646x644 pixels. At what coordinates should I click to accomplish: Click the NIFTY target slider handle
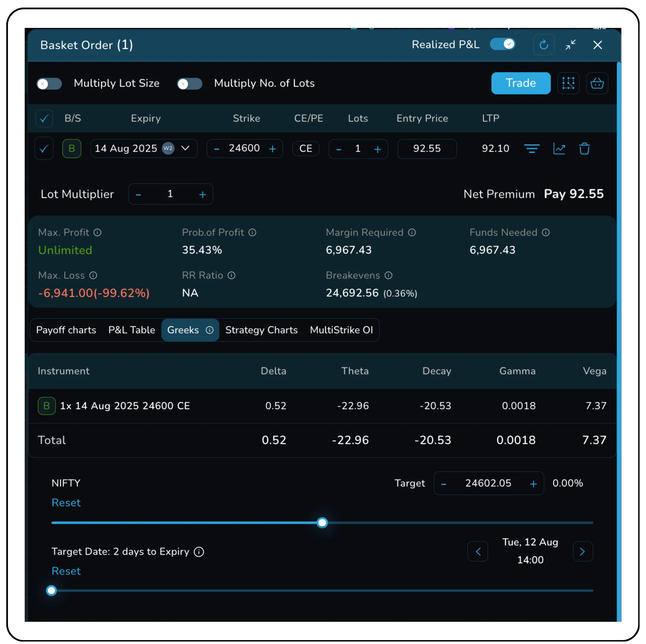322,522
